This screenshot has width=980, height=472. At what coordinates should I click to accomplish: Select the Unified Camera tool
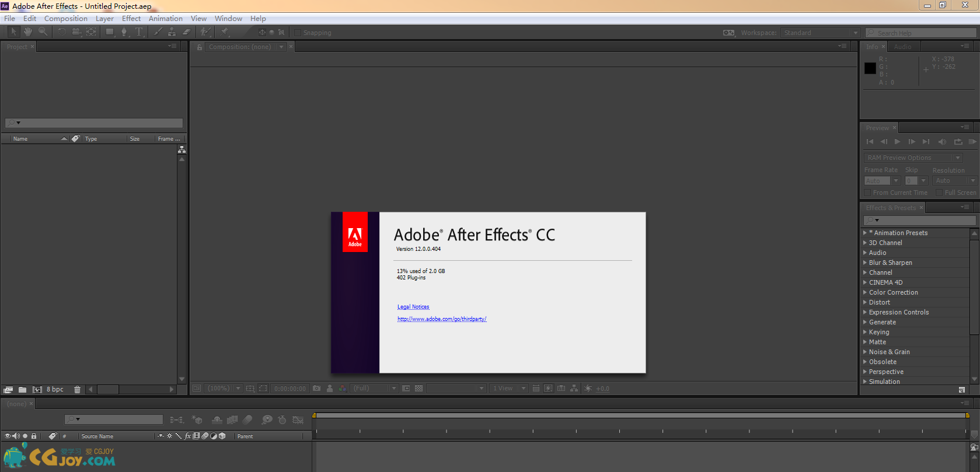point(76,32)
